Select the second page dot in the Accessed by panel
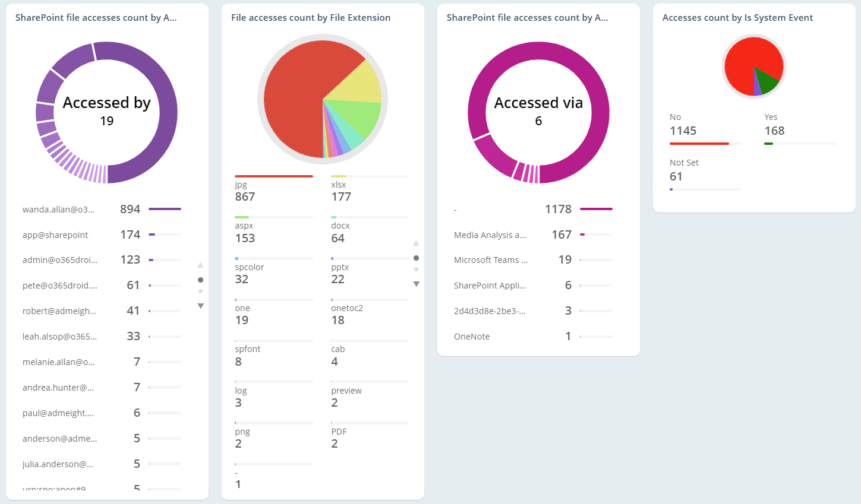 [x=201, y=290]
